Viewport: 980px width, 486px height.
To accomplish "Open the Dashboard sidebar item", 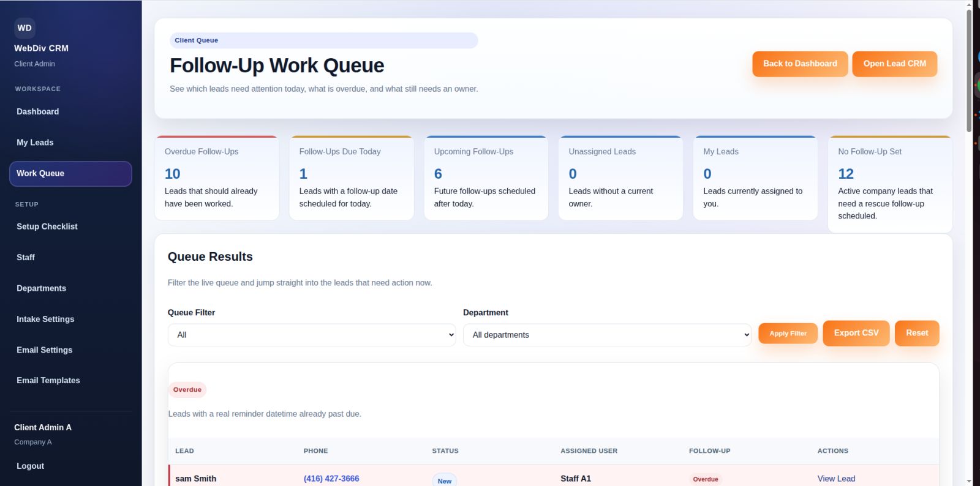I will coord(38,111).
